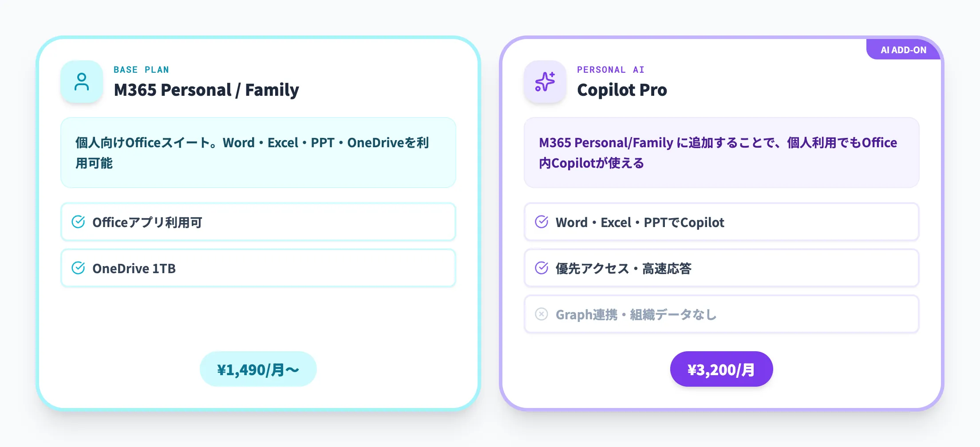This screenshot has width=980, height=447.
Task: Click the purple Copilot Pro description box
Action: (x=721, y=153)
